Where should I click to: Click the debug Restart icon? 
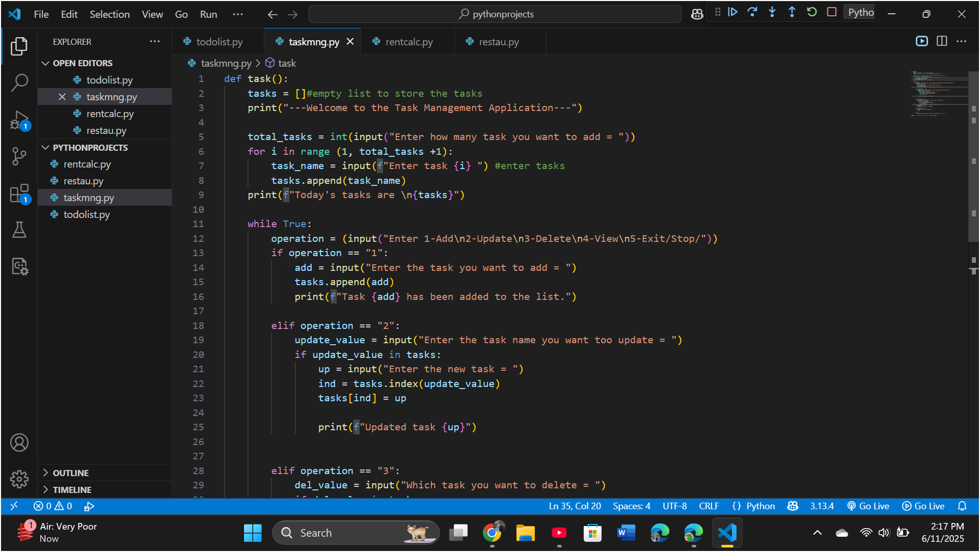[812, 12]
